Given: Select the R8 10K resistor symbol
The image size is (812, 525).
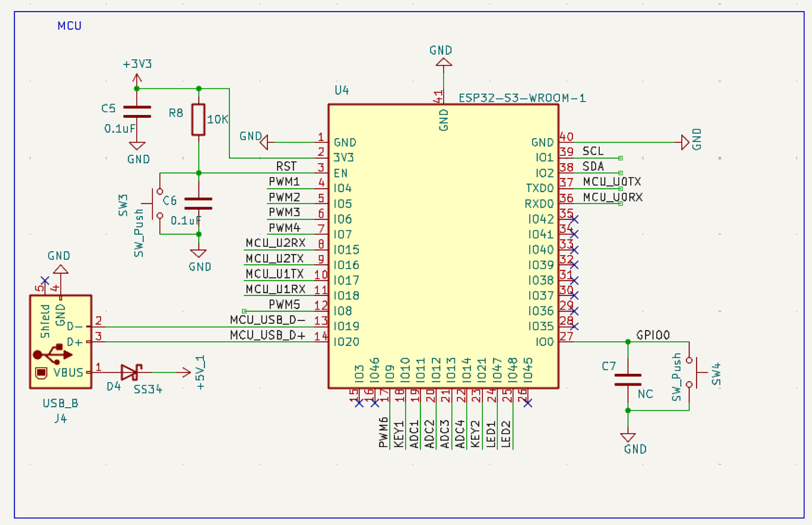Looking at the screenshot, I should pyautogui.click(x=198, y=120).
